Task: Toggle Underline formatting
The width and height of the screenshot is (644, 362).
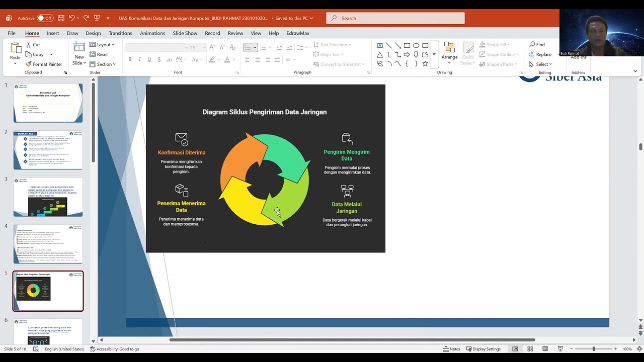Action: [x=149, y=59]
